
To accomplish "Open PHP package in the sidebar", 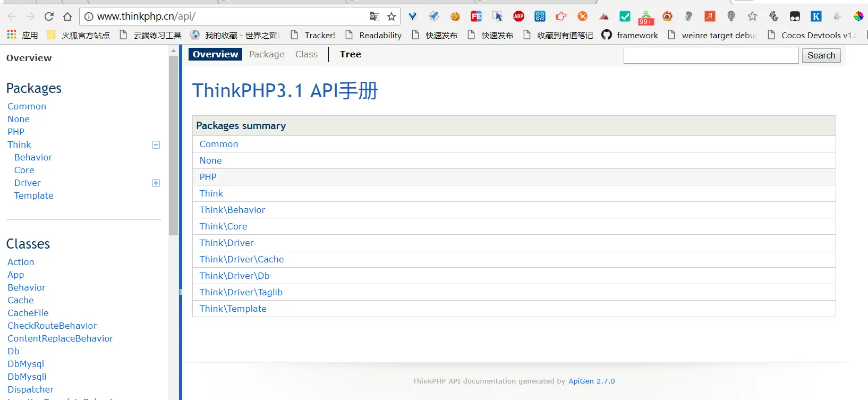I will (16, 132).
